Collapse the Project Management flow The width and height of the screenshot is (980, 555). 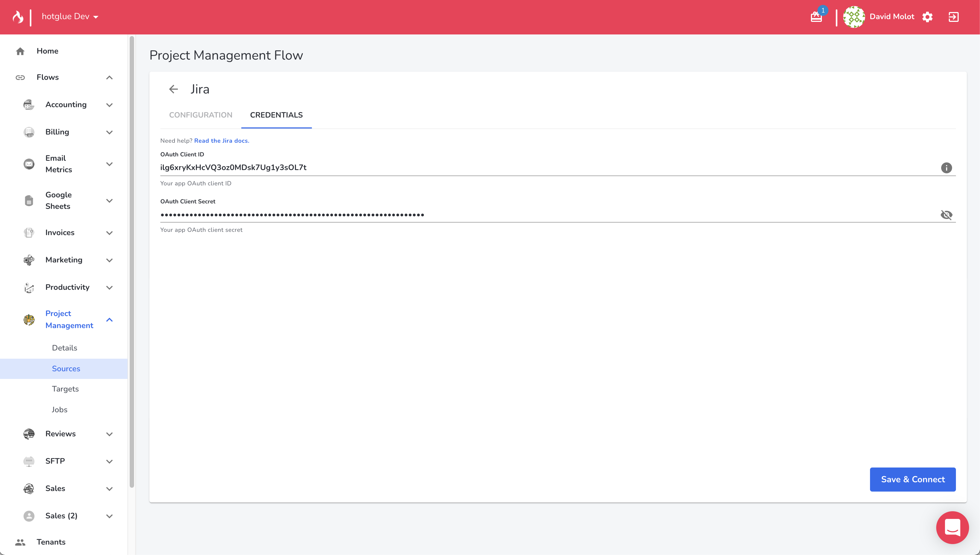109,319
